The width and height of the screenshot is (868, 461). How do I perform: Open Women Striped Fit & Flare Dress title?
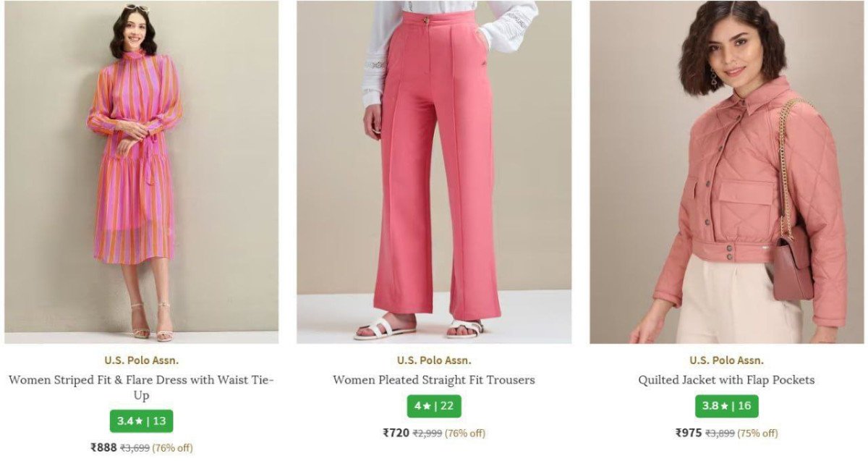click(x=141, y=387)
